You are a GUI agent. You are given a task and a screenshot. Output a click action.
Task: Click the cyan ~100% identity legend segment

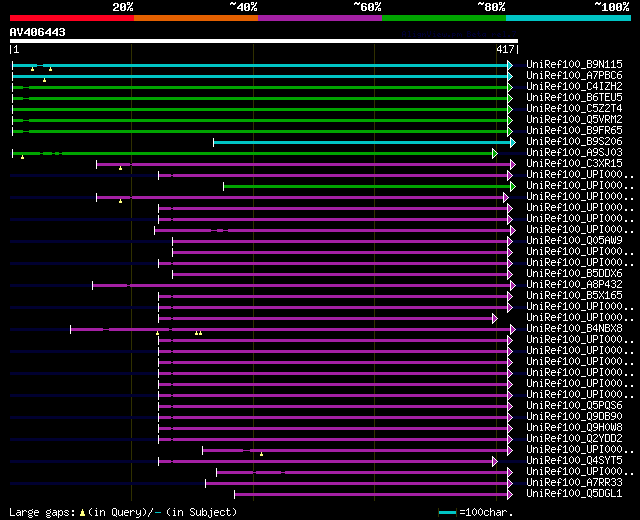click(569, 18)
